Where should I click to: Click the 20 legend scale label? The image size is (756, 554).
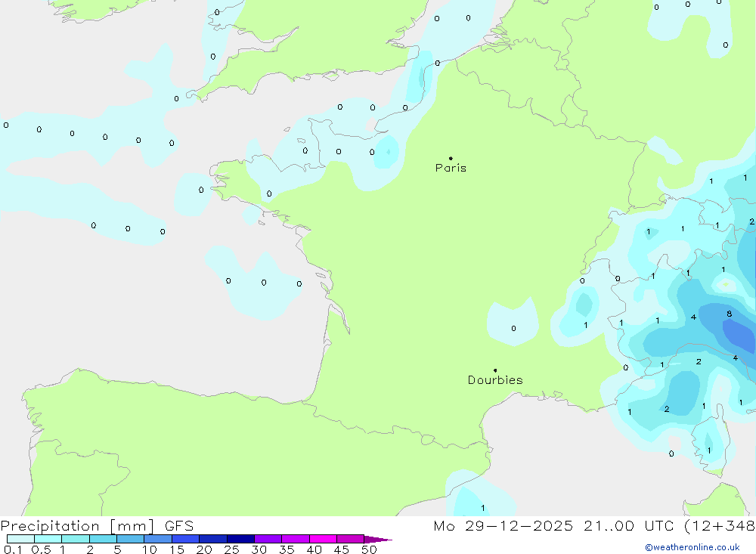pos(204,549)
